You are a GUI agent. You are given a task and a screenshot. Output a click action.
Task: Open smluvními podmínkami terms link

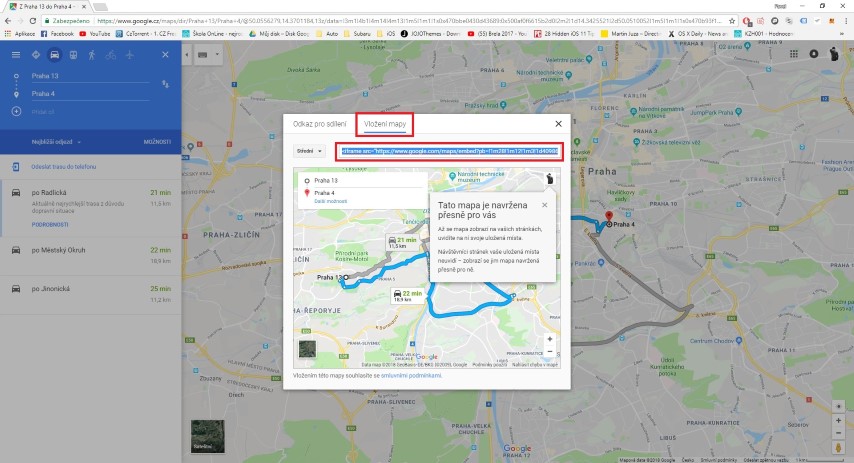[x=411, y=376]
